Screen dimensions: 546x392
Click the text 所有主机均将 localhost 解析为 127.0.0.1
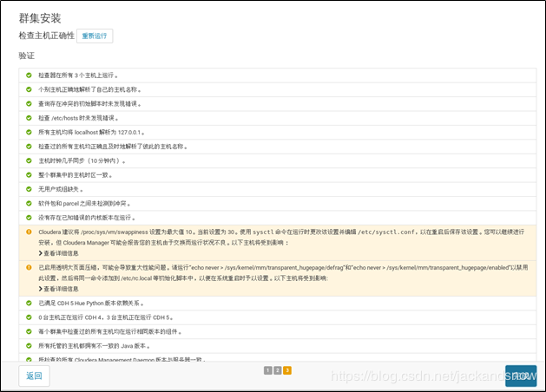(91, 133)
